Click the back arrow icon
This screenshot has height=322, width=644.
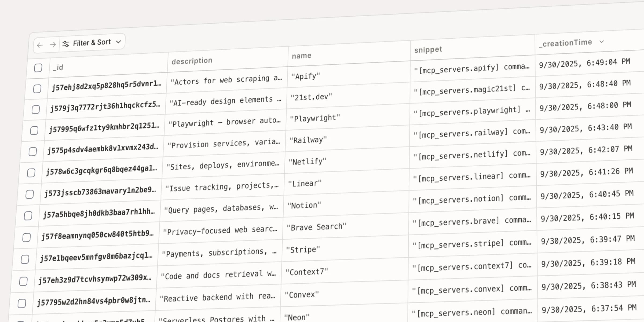pos(40,45)
